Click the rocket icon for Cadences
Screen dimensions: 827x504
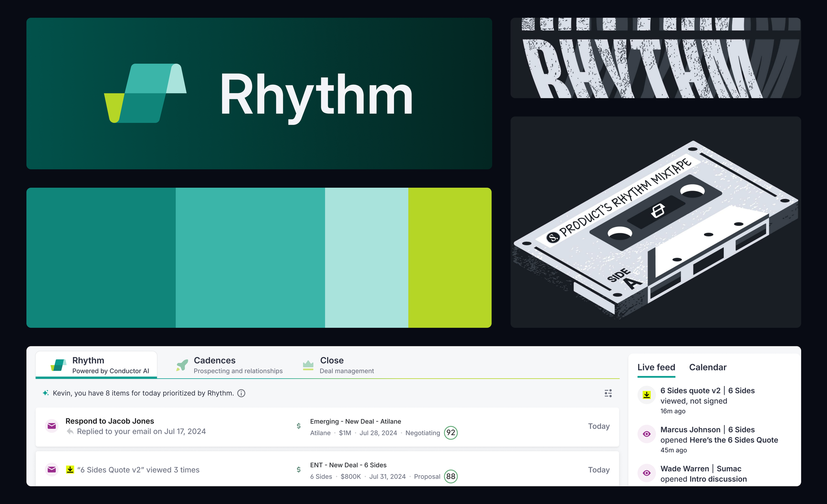(182, 365)
